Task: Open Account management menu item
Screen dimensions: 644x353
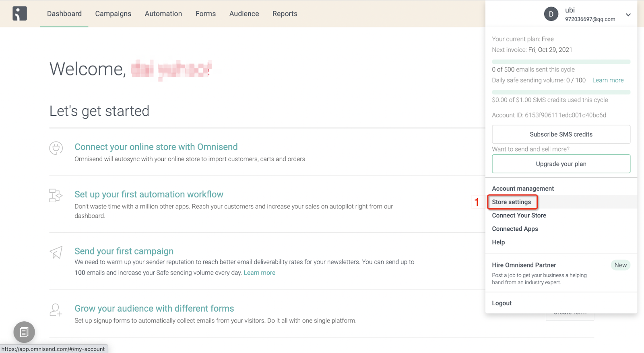Action: [523, 189]
